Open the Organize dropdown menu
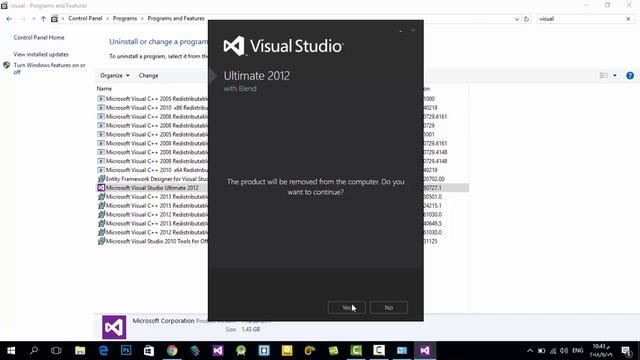Image resolution: width=640 pixels, height=360 pixels. pyautogui.click(x=115, y=76)
